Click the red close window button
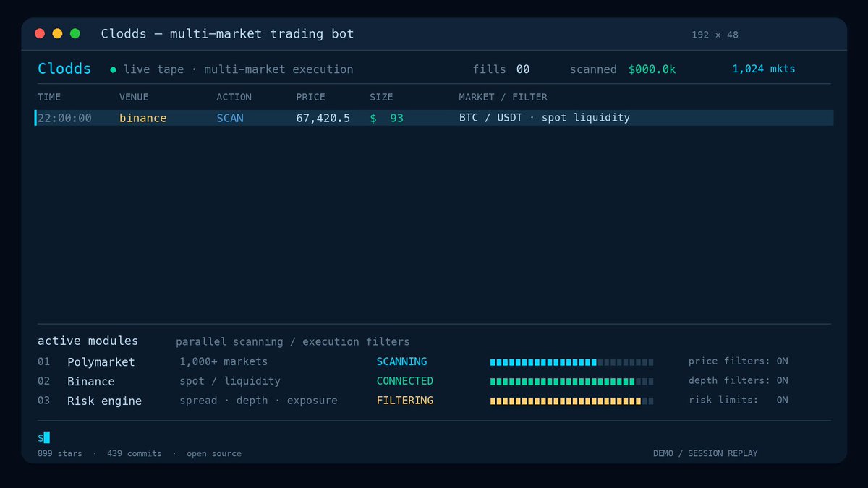 point(40,33)
